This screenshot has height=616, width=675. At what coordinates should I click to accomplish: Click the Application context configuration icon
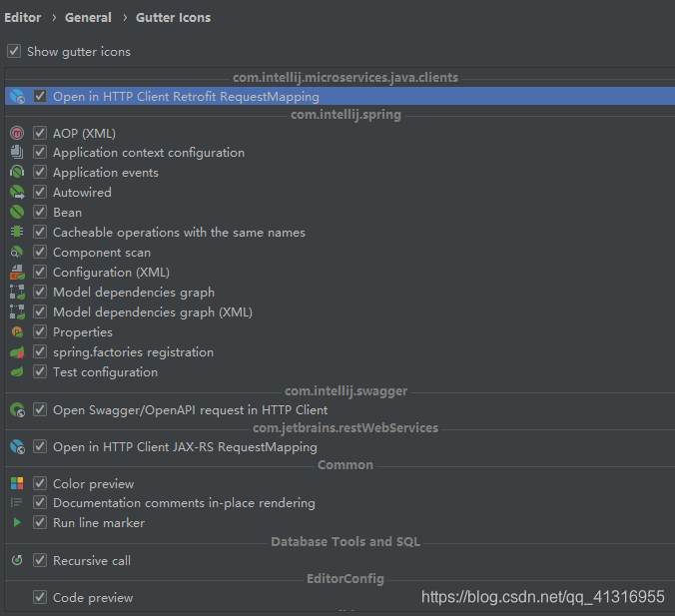pos(17,153)
